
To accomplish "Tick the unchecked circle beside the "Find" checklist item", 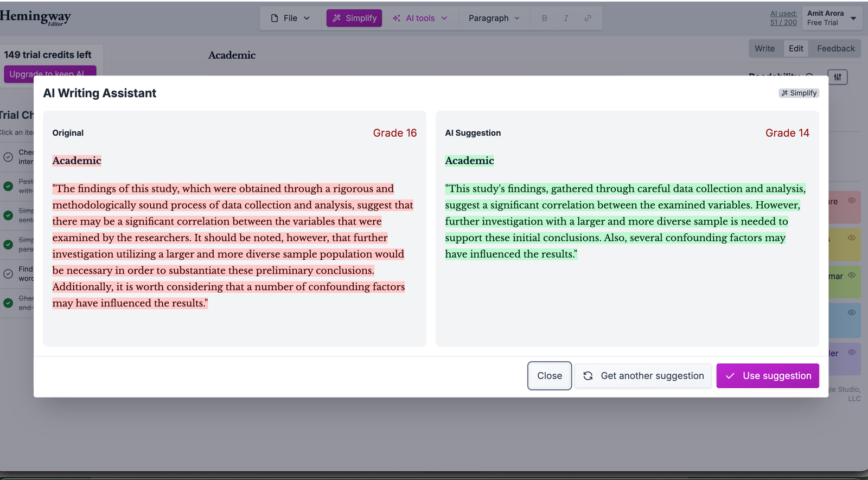I will click(x=8, y=274).
